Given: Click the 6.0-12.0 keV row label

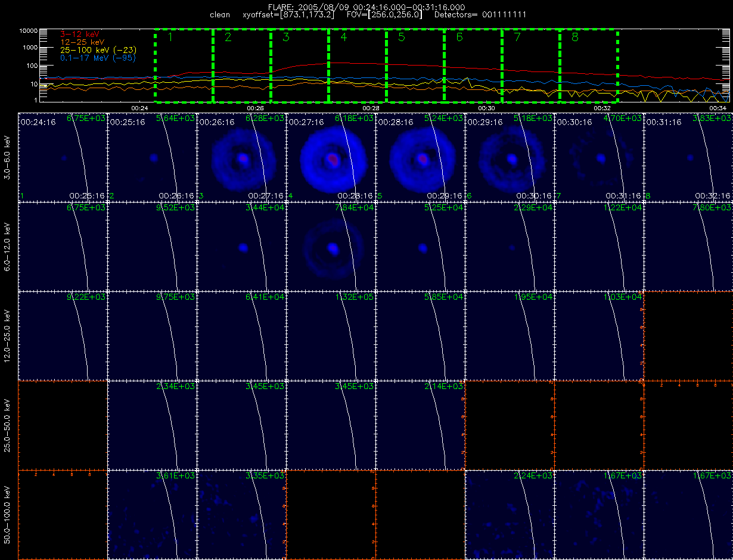Looking at the screenshot, I should 7,247.
